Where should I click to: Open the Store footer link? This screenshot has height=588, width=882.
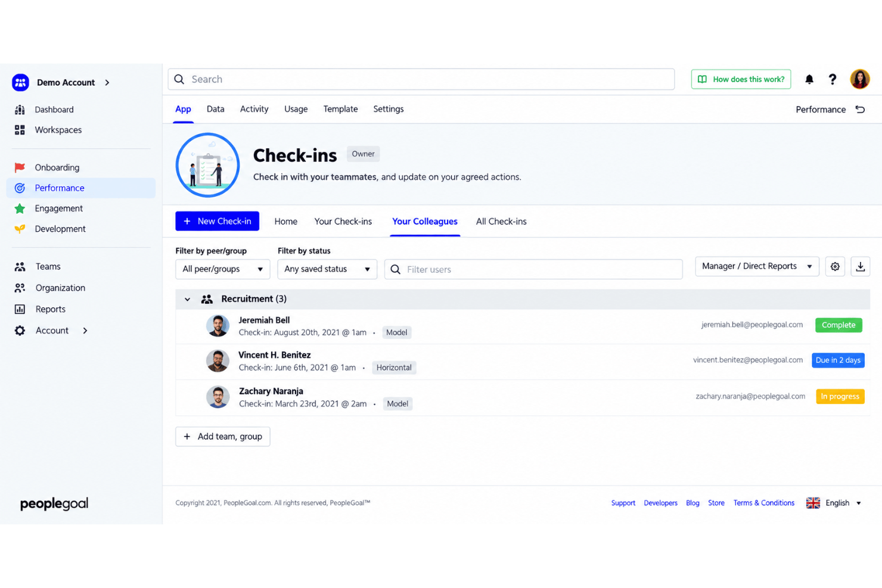716,503
